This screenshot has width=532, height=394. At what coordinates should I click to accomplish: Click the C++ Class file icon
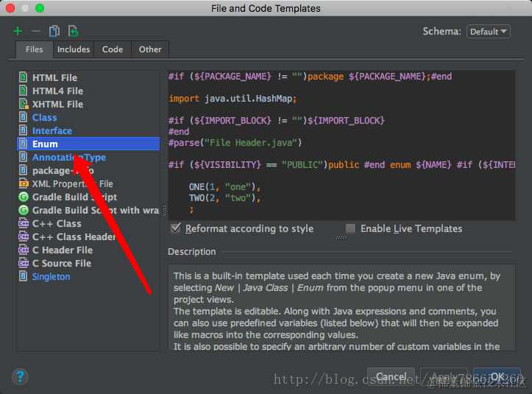pos(24,223)
